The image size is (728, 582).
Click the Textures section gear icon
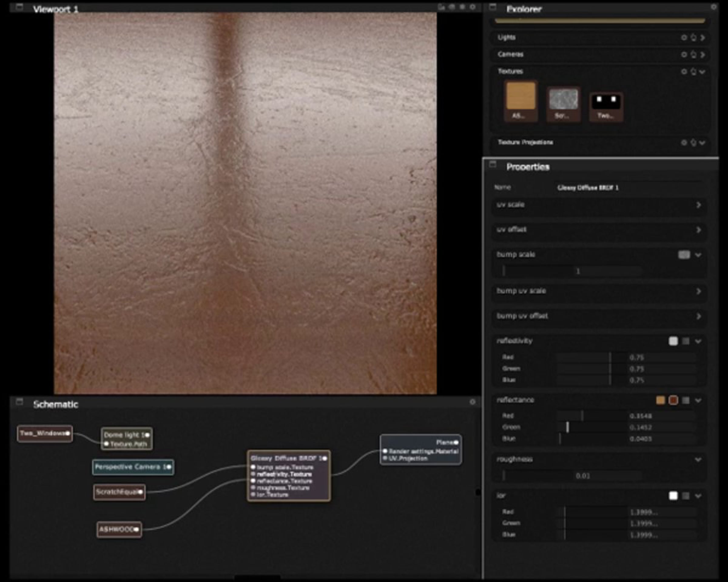[x=684, y=72]
